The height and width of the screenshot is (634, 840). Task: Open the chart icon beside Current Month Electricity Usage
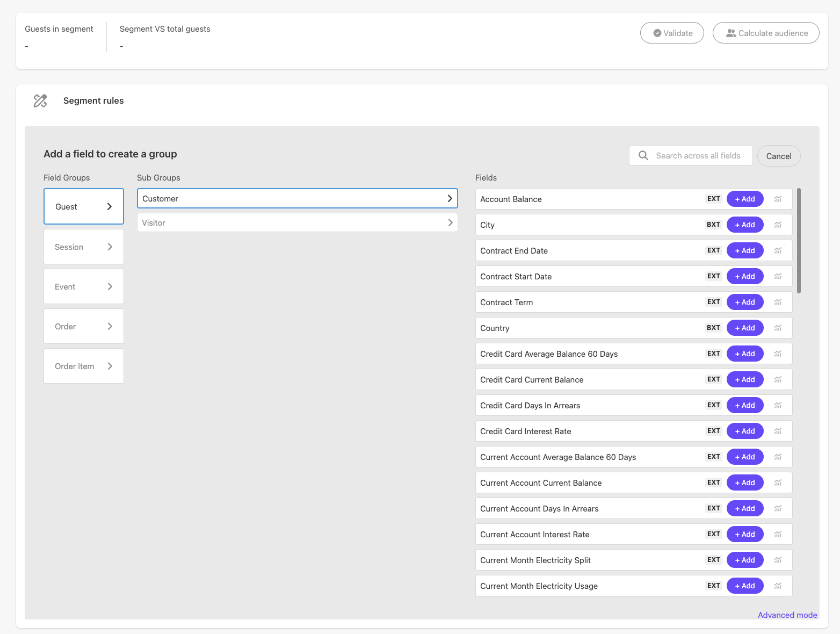[778, 586]
